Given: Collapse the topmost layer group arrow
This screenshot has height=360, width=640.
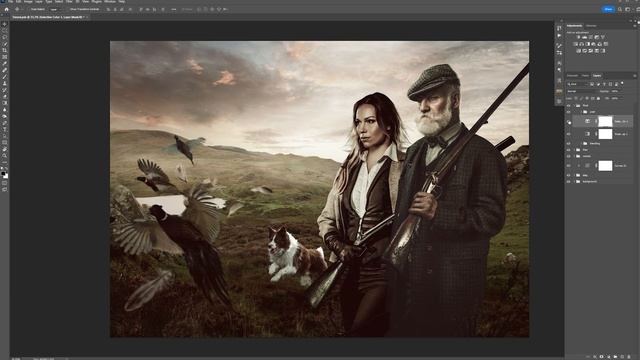Looking at the screenshot, I should pos(574,105).
